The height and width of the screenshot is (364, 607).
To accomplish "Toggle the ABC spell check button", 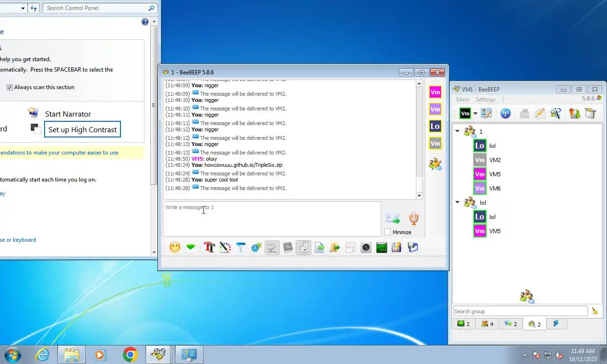I will point(272,247).
